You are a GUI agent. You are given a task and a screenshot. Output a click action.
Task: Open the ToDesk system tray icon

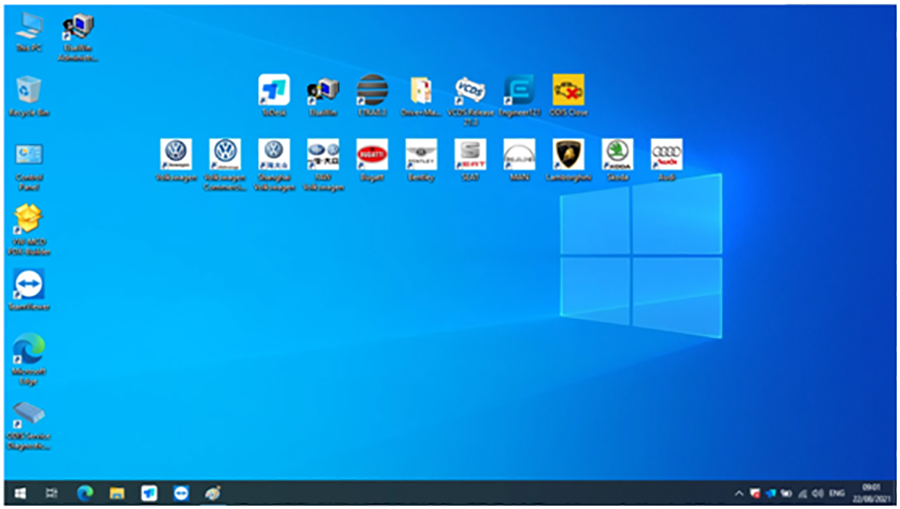pos(770,494)
